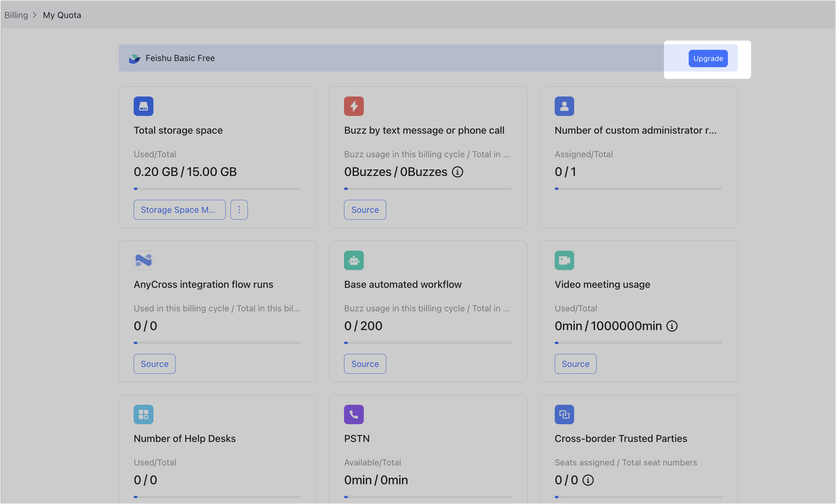836x504 pixels.
Task: Open the three-dot menu beside Storage Space
Action: point(239,210)
